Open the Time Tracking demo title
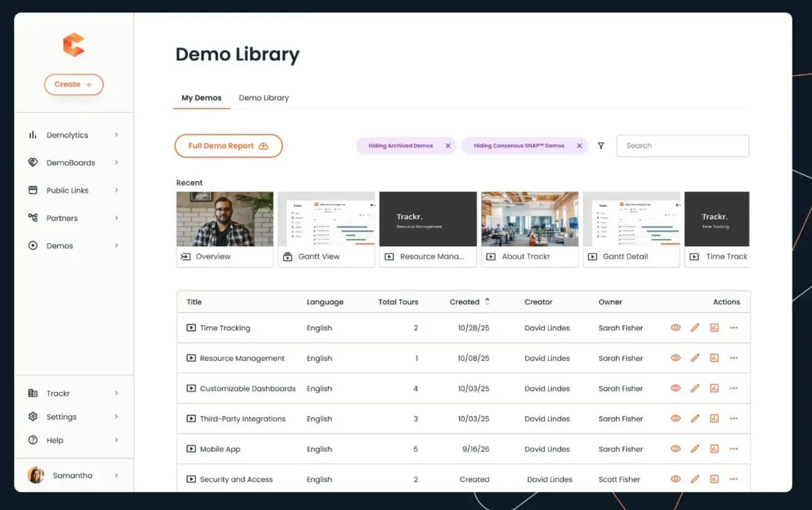 click(x=225, y=328)
